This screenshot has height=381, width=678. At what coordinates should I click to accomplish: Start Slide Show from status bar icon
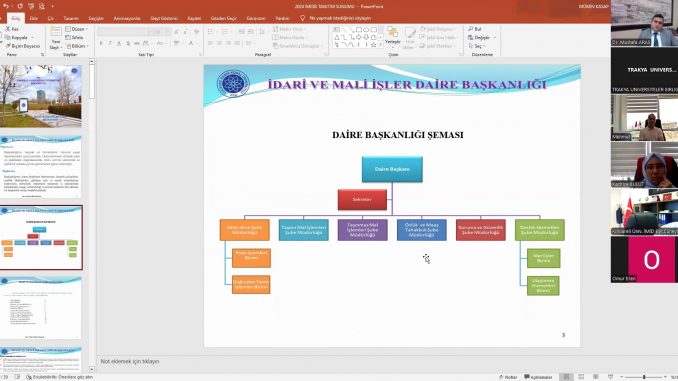click(x=610, y=377)
